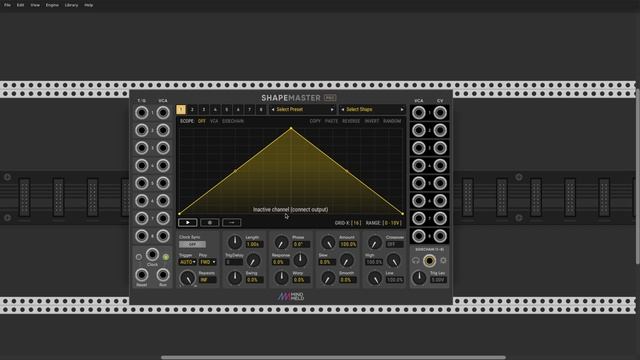Click the T/G input jack for channel 4

point(142,165)
